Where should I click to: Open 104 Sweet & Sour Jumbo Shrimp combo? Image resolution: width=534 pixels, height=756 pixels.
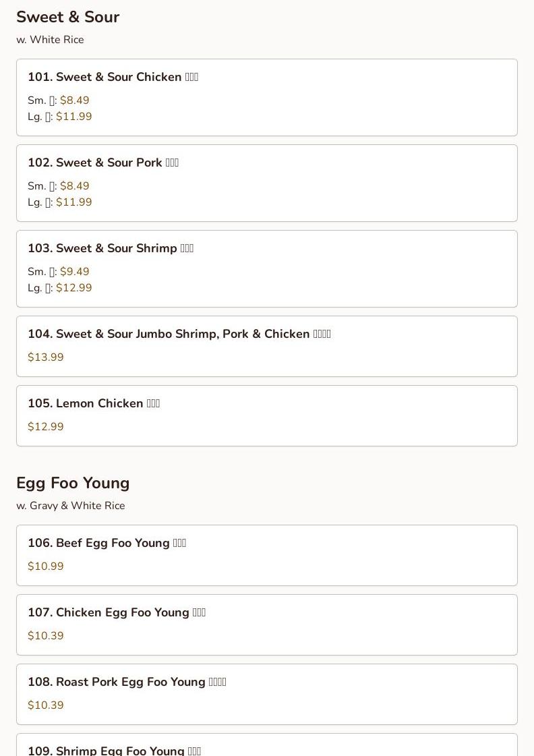[179, 334]
